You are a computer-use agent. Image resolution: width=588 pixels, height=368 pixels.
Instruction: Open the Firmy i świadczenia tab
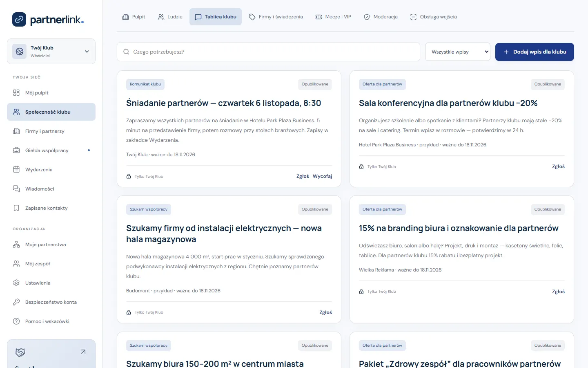pos(276,17)
